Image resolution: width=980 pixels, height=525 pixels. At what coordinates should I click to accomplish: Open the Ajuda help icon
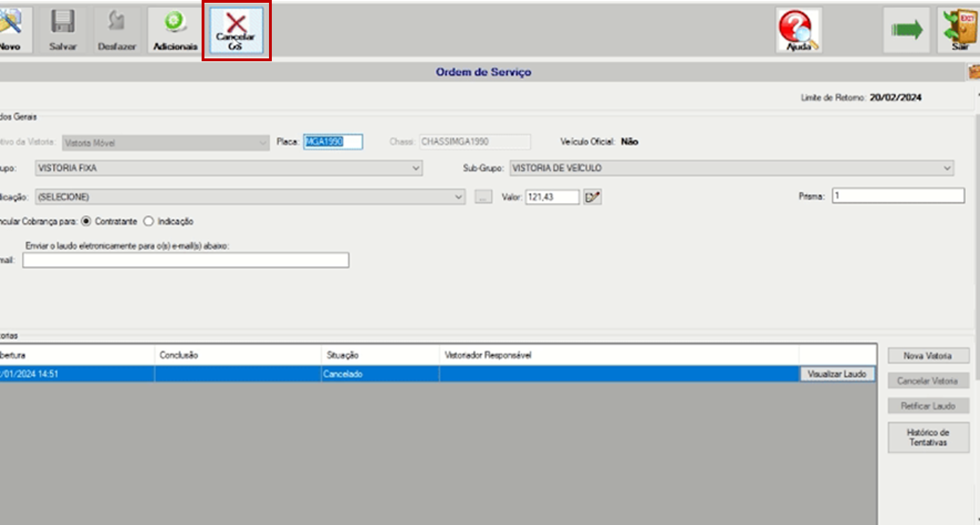799,30
